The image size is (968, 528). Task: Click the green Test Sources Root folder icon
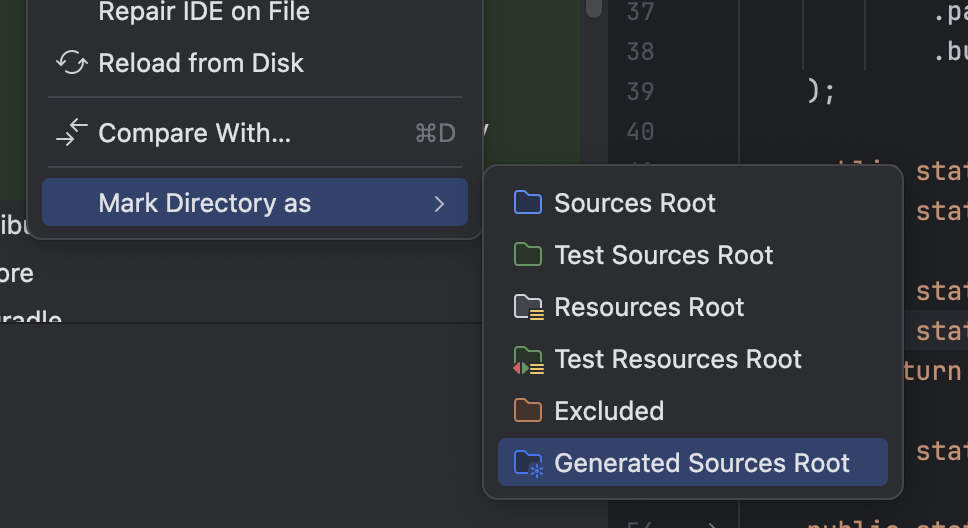point(528,254)
